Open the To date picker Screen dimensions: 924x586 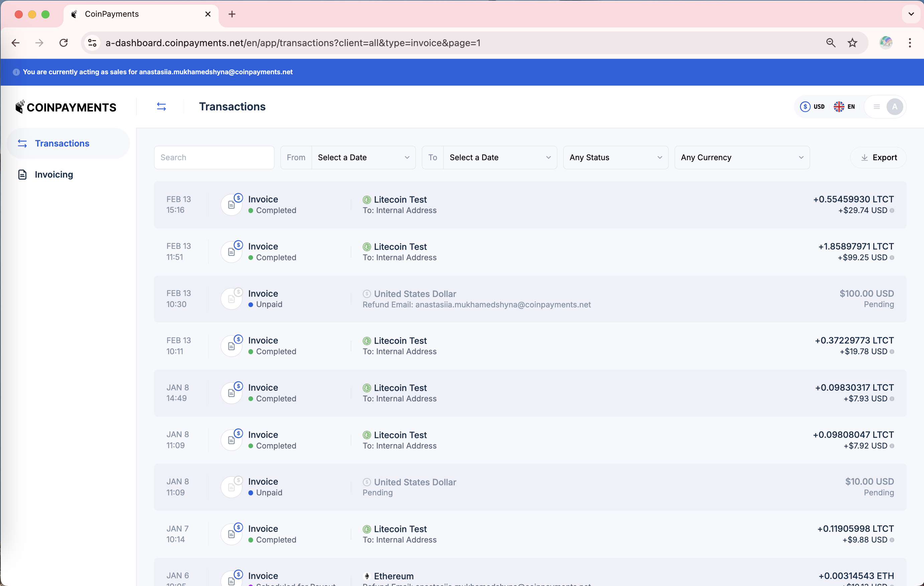click(x=489, y=158)
